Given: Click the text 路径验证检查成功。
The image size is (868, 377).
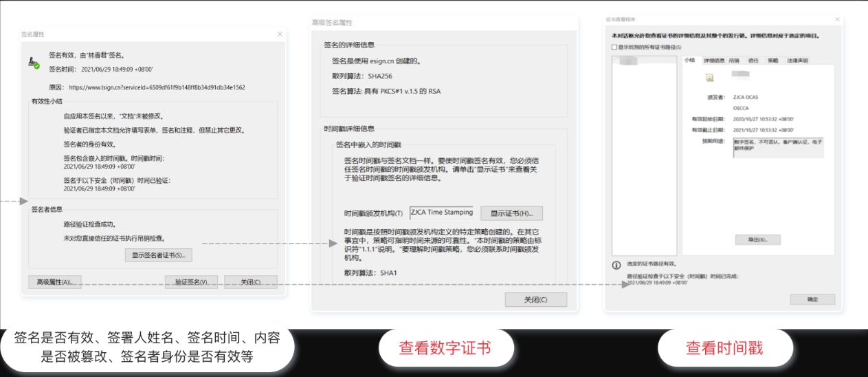Looking at the screenshot, I should tap(89, 224).
